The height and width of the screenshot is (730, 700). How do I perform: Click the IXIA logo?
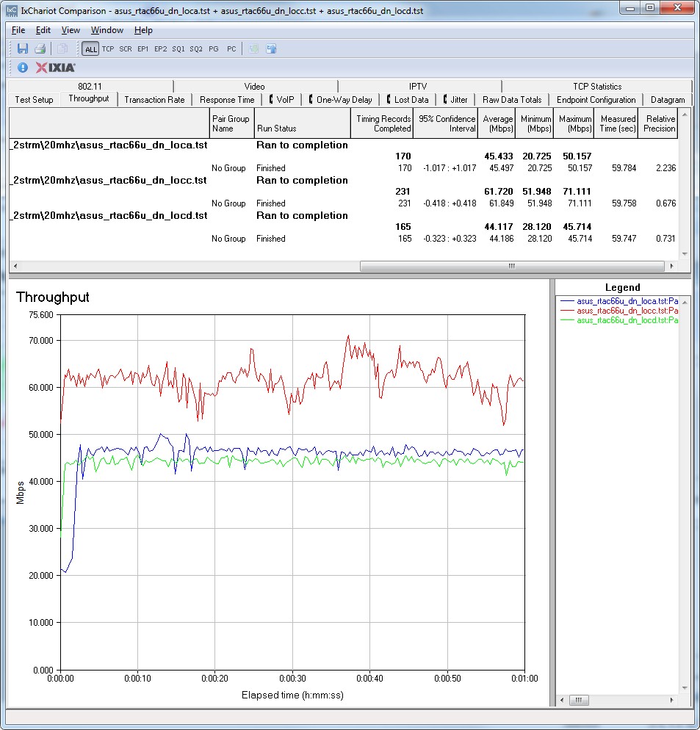click(x=55, y=68)
